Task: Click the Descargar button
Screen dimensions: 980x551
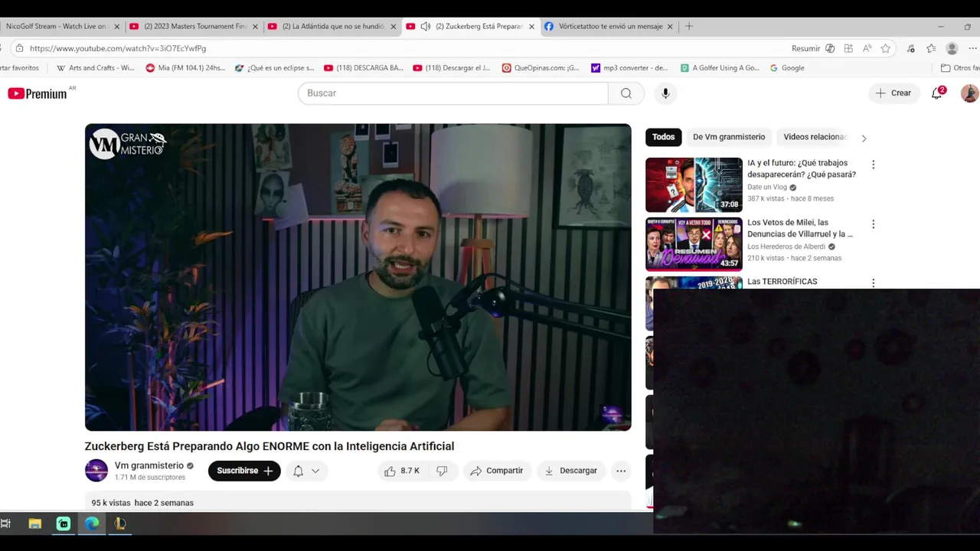Action: (x=570, y=471)
